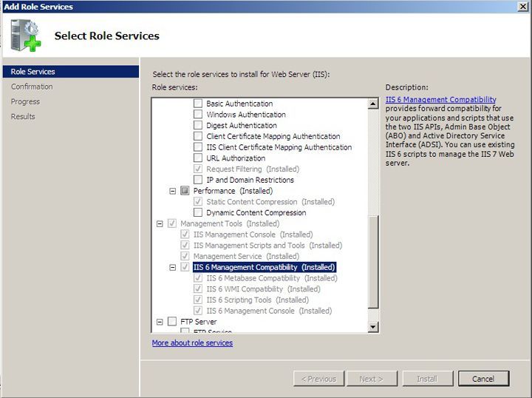
Task: Tick the Digest Authentication checkbox
Action: coord(198,125)
